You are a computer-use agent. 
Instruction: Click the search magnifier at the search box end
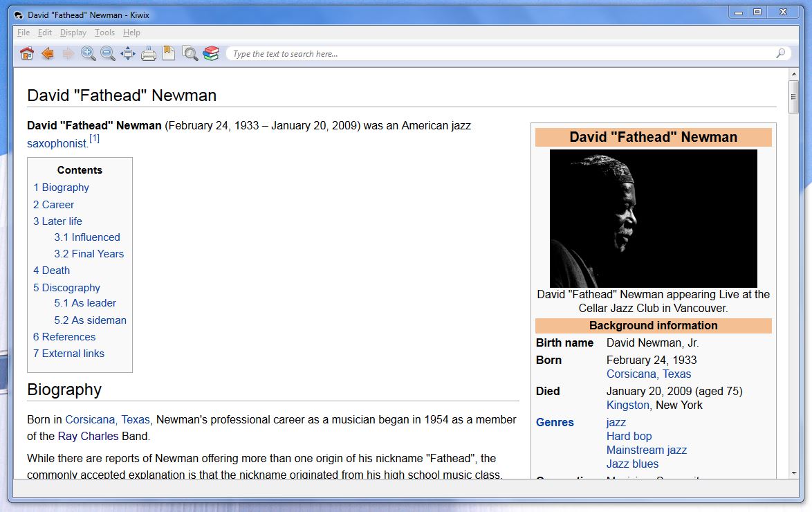click(780, 53)
